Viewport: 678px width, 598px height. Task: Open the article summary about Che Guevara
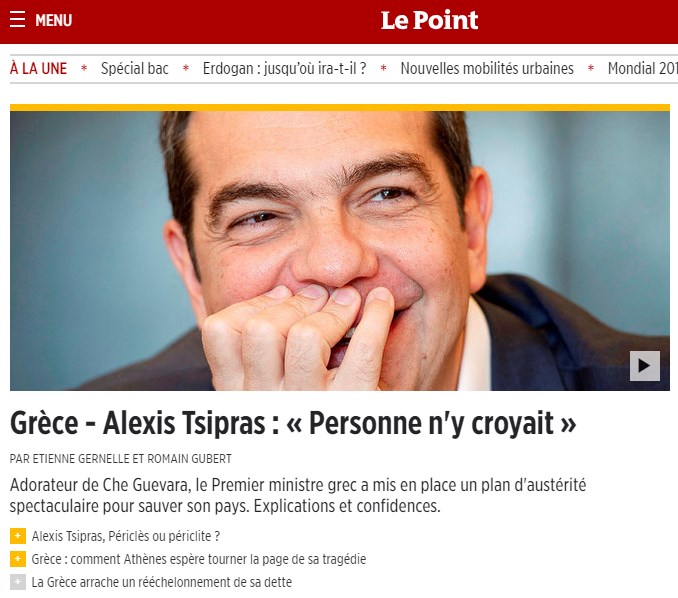click(x=298, y=495)
